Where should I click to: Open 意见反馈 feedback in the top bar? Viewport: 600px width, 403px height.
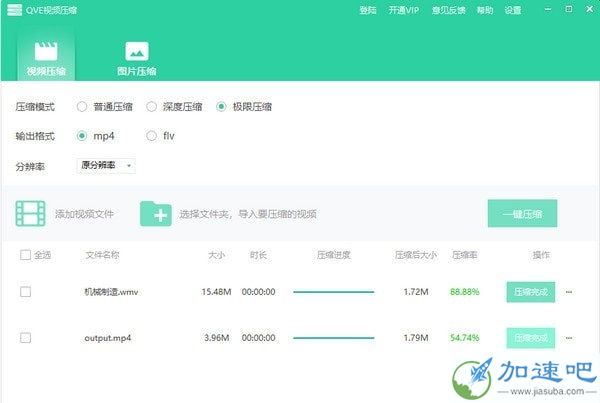(448, 10)
